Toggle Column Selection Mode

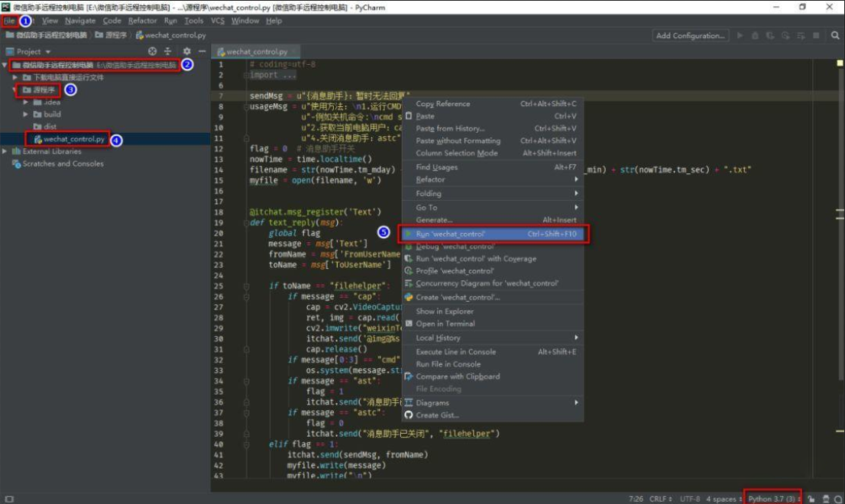coord(493,153)
